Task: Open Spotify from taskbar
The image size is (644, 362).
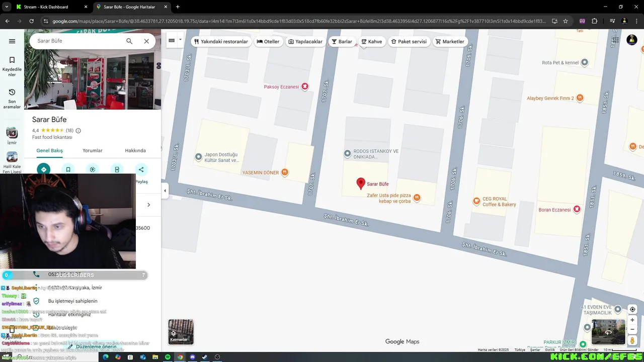Action: (168, 357)
